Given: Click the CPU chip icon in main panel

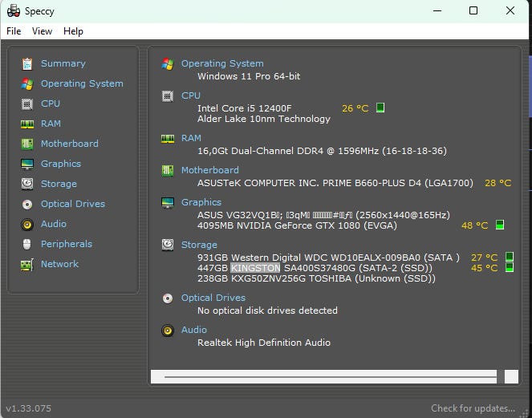Looking at the screenshot, I should click(x=168, y=96).
